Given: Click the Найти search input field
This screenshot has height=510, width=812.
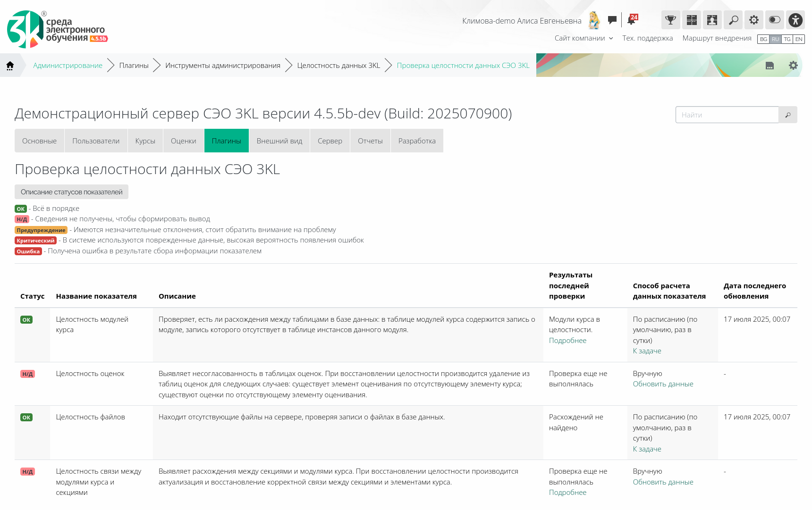Looking at the screenshot, I should pos(727,115).
